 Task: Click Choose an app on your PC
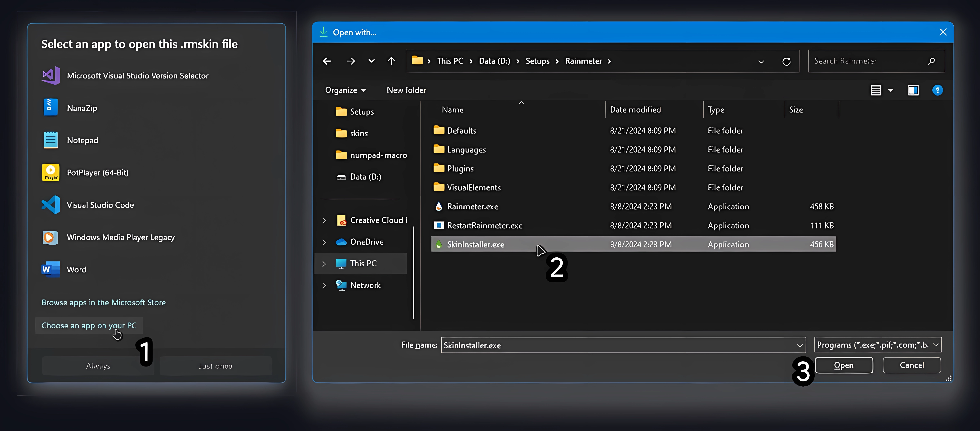tap(89, 326)
